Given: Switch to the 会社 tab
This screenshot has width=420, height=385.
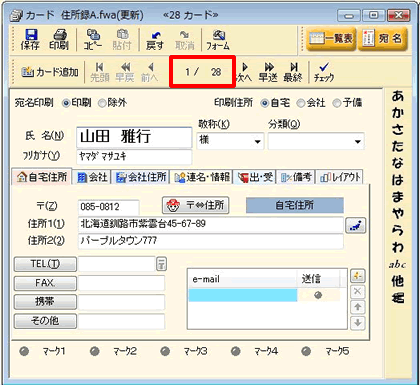Looking at the screenshot, I should click(92, 177).
